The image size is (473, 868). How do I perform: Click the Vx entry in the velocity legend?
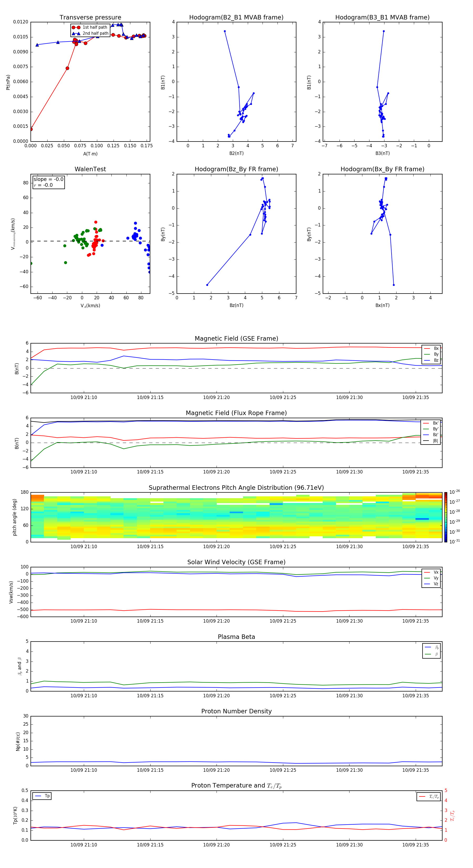(x=431, y=573)
